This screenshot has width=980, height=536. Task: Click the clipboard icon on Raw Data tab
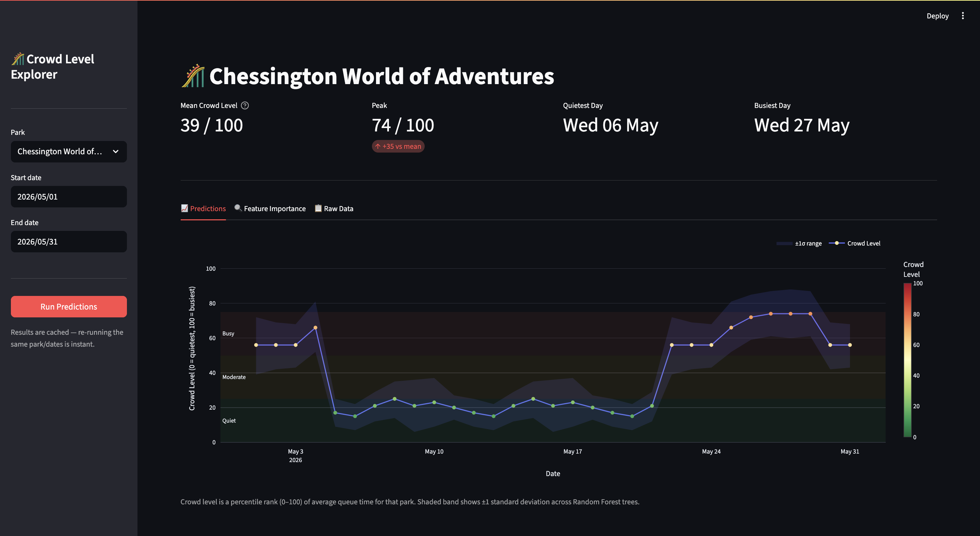tap(318, 208)
